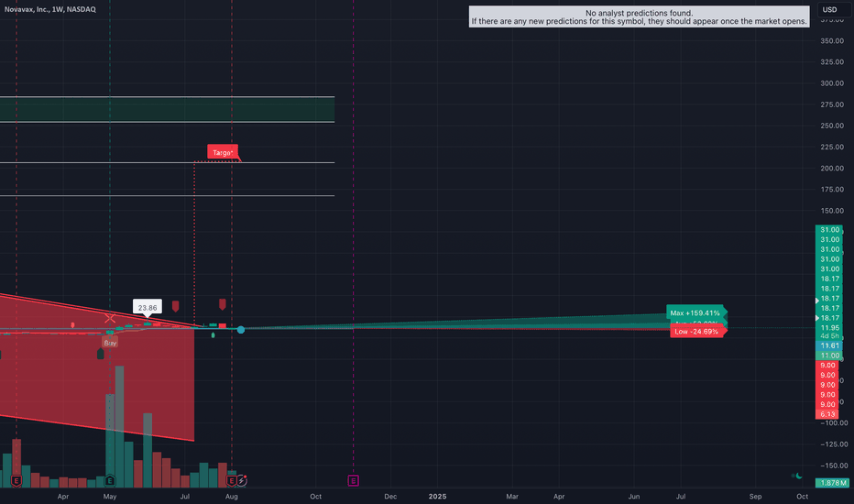Click the small red marker near April candles

72,325
